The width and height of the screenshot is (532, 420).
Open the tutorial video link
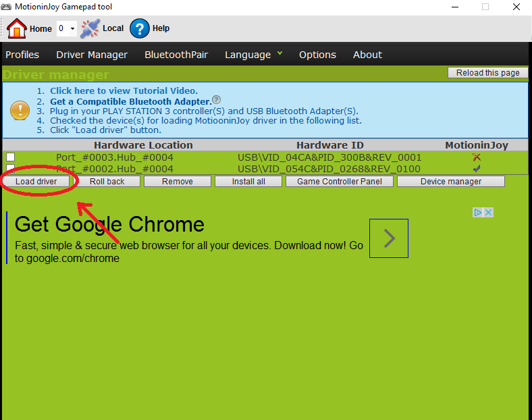pyautogui.click(x=124, y=90)
